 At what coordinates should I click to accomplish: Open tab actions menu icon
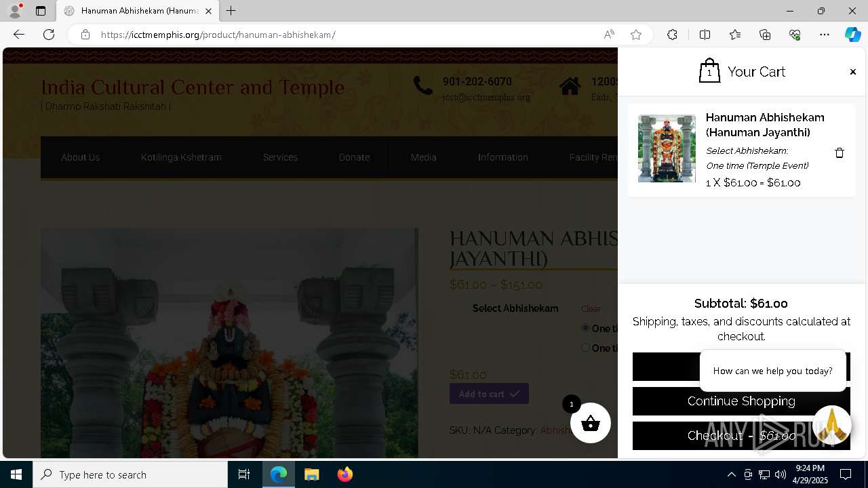click(41, 11)
